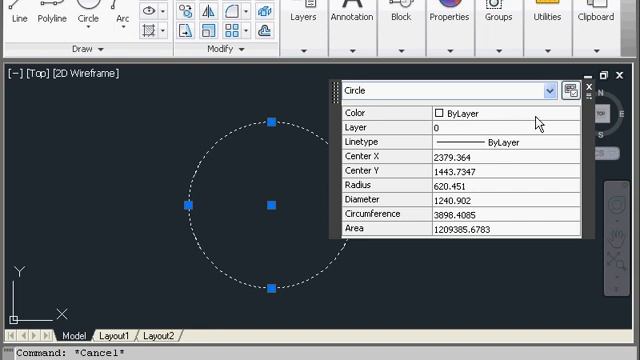Open the SteeringWheels tool on navigation bar
The image size is (640, 360).
click(617, 204)
